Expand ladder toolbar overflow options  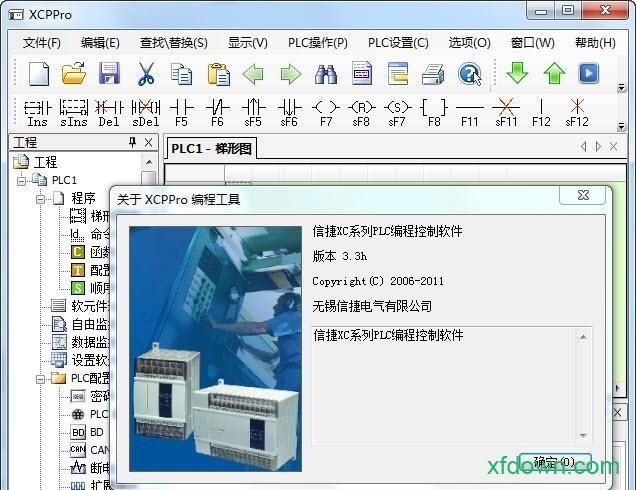click(621, 127)
